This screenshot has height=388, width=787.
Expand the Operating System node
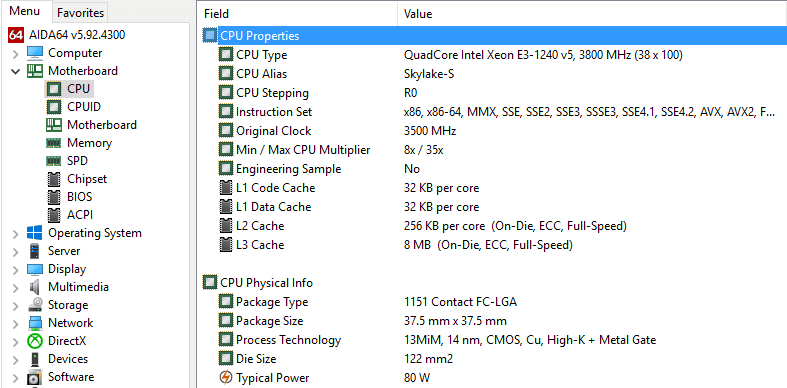coord(16,233)
